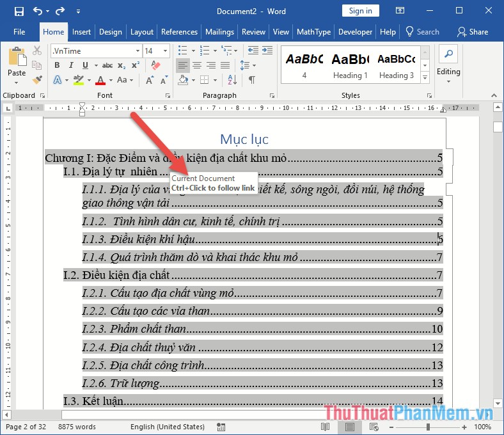
Task: Select the Format Painter brush
Action: [37, 79]
